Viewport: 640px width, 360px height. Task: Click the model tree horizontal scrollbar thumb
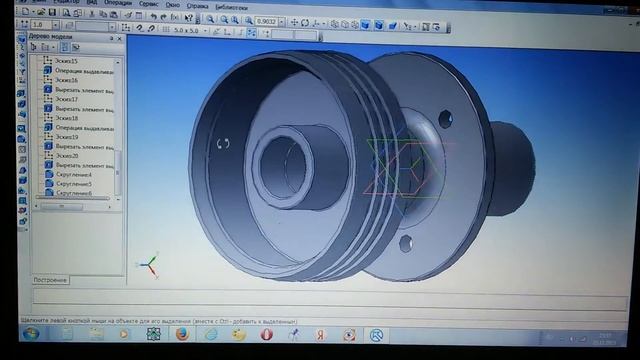click(x=62, y=207)
